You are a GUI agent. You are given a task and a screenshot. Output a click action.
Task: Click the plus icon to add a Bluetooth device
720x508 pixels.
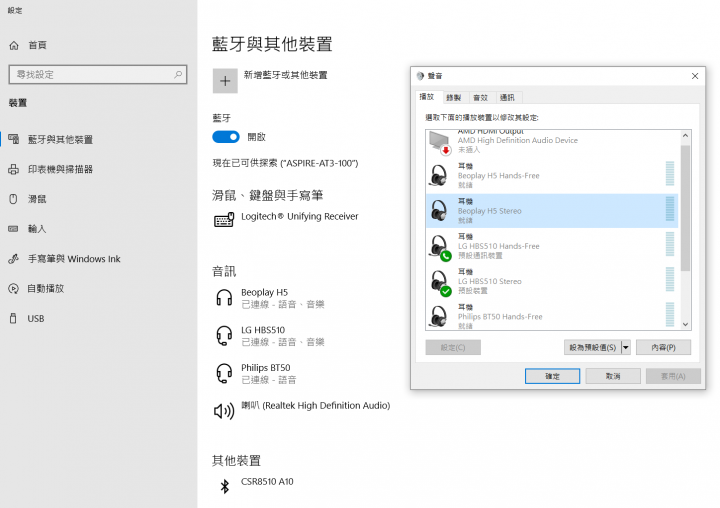(x=225, y=81)
